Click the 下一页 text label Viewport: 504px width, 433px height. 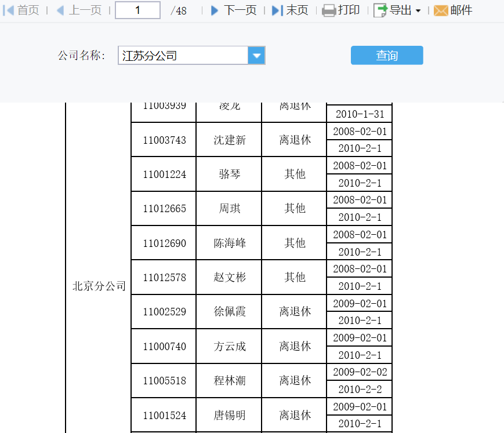[x=240, y=10]
